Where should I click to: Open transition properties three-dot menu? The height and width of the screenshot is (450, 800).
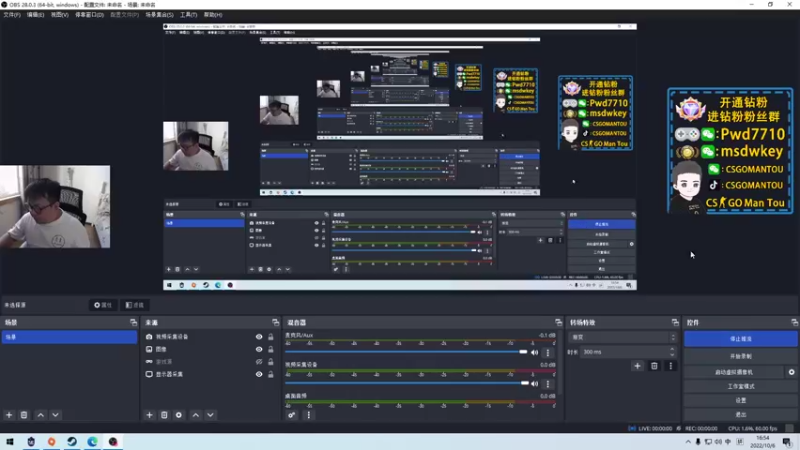(x=671, y=366)
